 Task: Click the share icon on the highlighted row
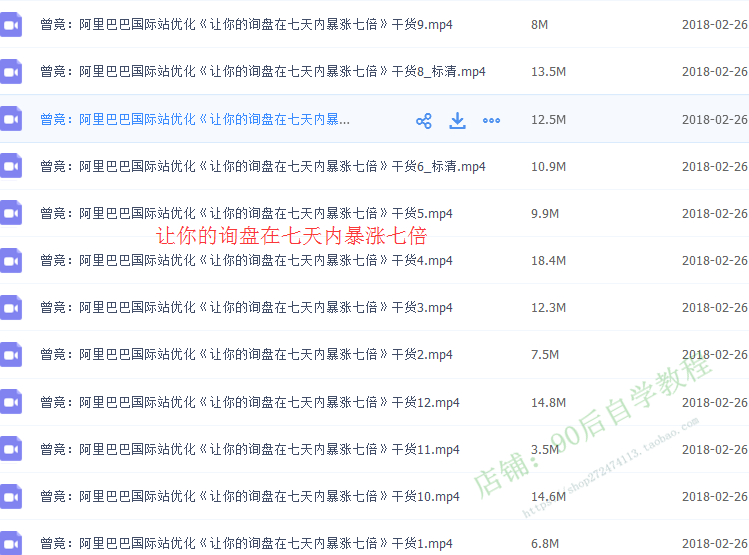[424, 120]
